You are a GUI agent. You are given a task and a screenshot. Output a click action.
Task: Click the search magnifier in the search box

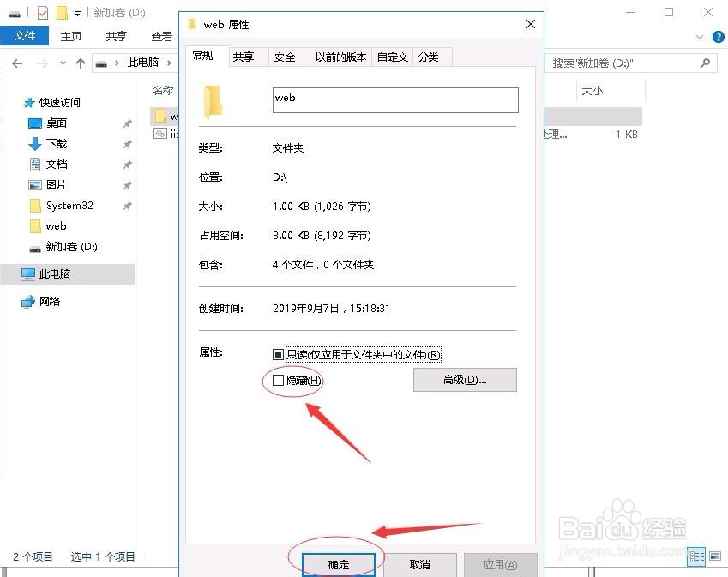tap(703, 63)
